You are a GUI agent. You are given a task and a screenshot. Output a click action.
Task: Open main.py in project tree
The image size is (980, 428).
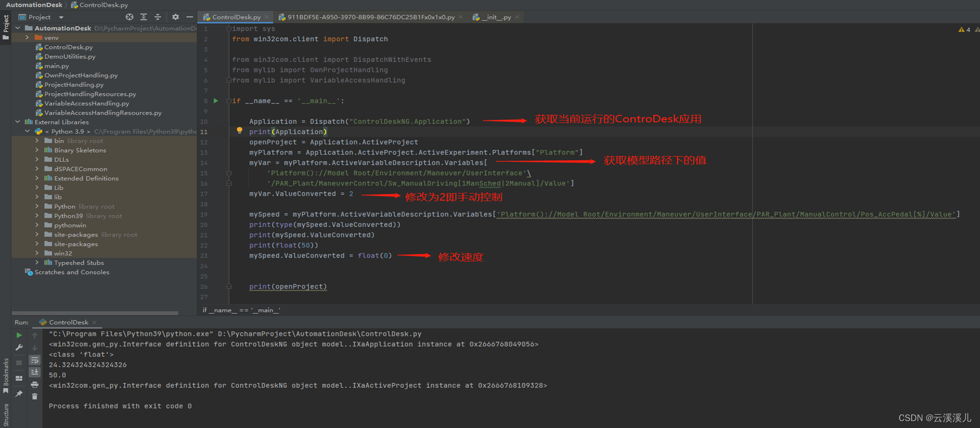tap(56, 66)
